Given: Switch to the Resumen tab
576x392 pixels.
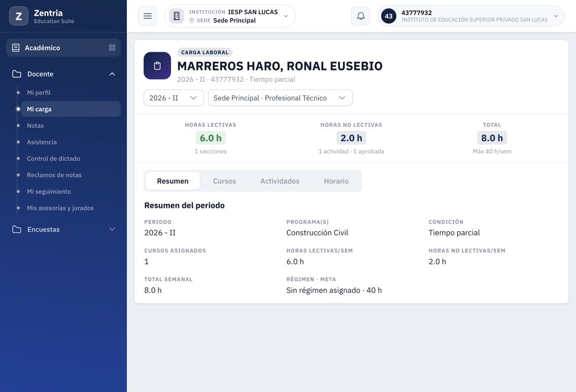Looking at the screenshot, I should pos(173,181).
